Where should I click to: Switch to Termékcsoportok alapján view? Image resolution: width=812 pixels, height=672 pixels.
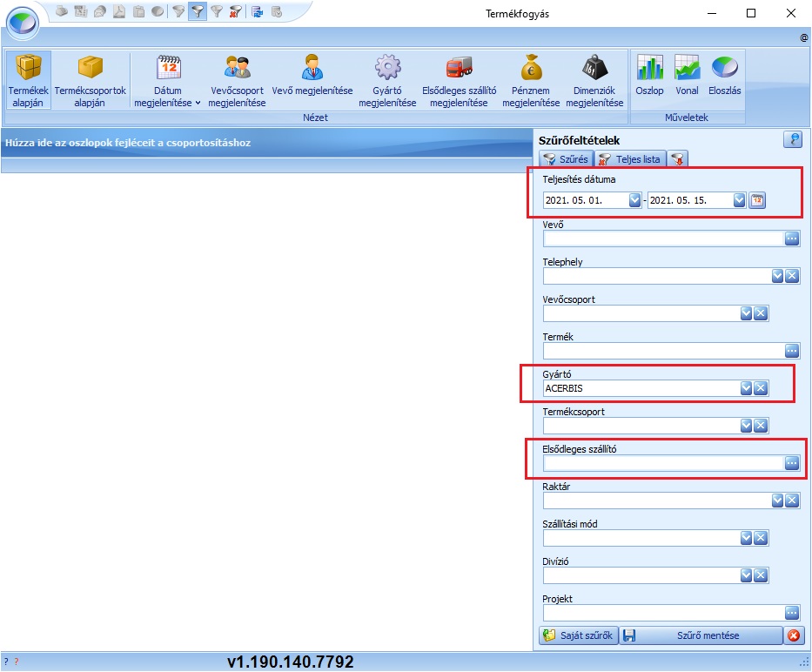click(91, 79)
